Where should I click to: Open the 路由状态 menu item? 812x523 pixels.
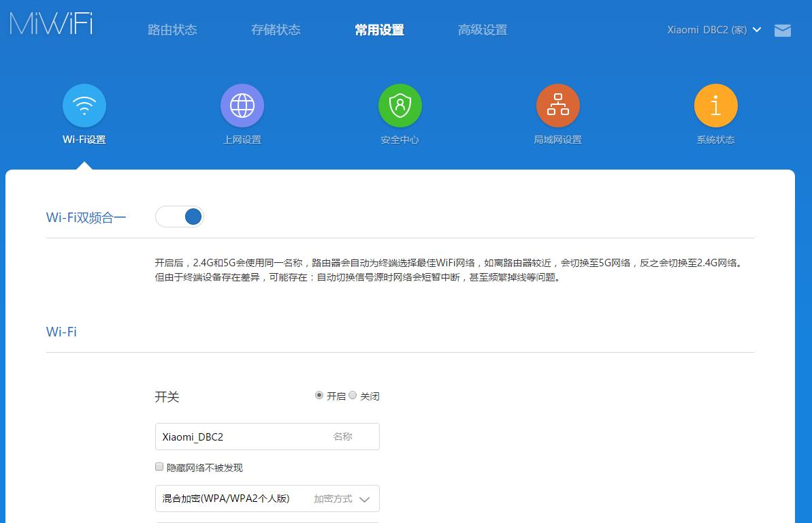coord(172,29)
